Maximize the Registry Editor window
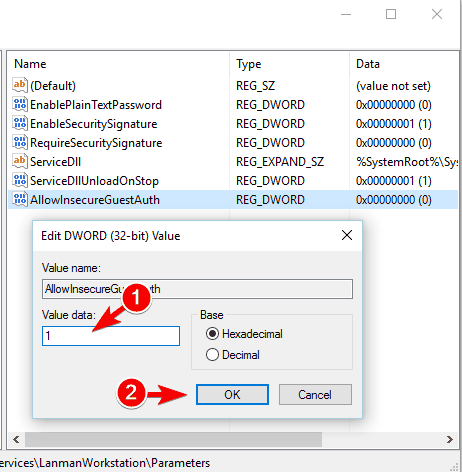The image size is (462, 472). [x=391, y=14]
